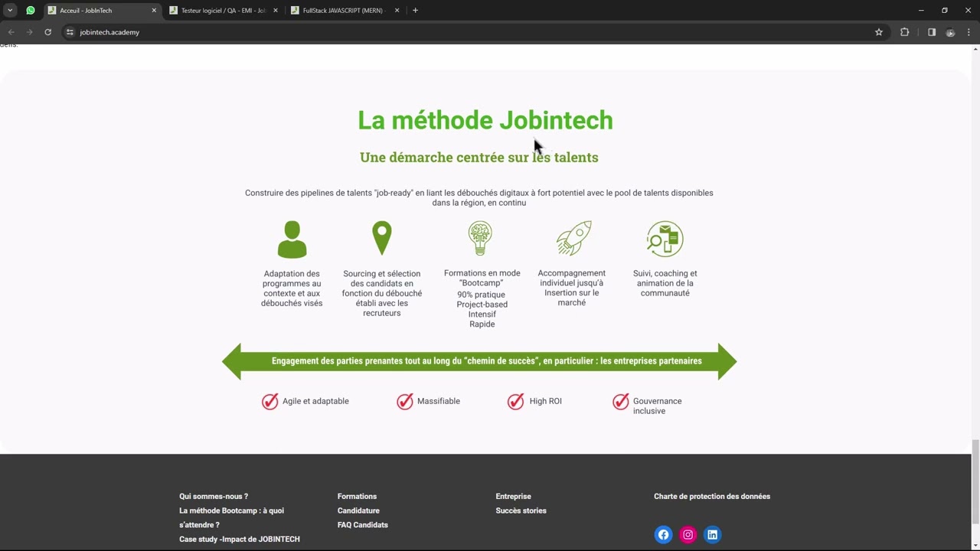
Task: Click the Gouvernance inclusive label
Action: coord(657,406)
